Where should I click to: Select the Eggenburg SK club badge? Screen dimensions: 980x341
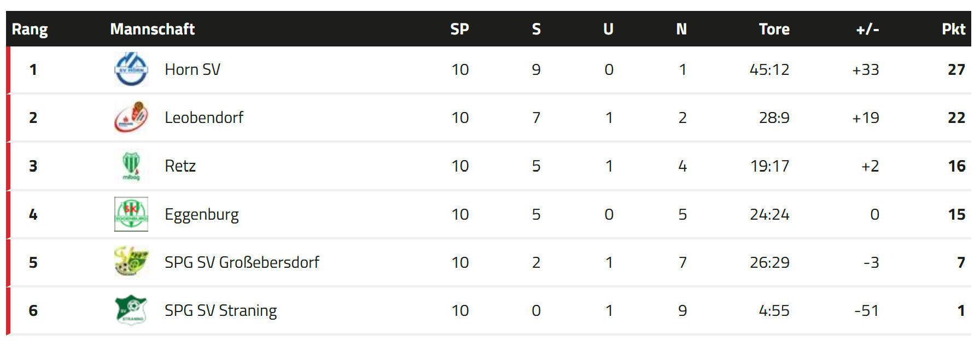[131, 214]
